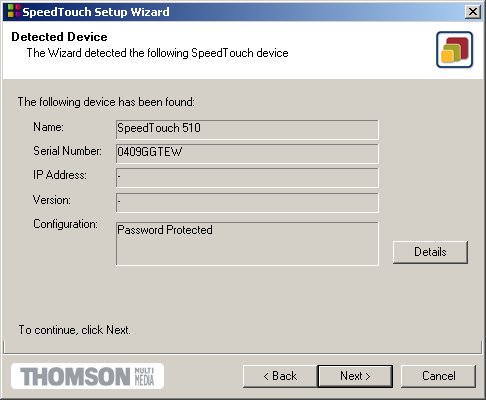Click the Details button
This screenshot has height=400, width=486.
pyautogui.click(x=430, y=252)
